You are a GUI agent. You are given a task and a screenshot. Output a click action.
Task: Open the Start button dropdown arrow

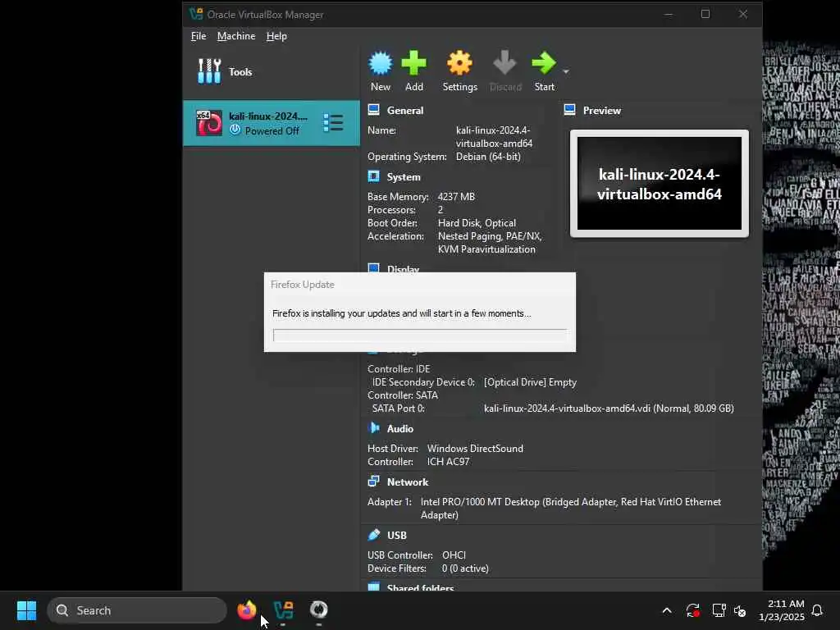tap(566, 71)
